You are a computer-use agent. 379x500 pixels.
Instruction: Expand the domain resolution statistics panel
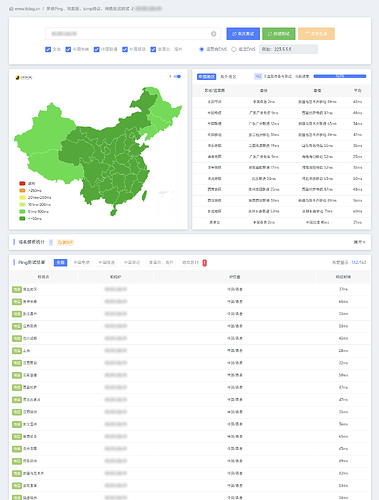coord(359,242)
